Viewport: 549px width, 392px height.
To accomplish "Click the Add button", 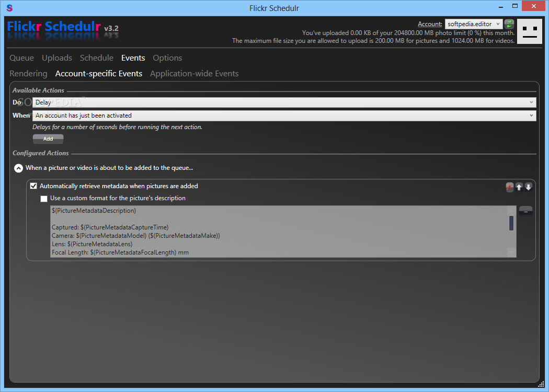I will 48,139.
